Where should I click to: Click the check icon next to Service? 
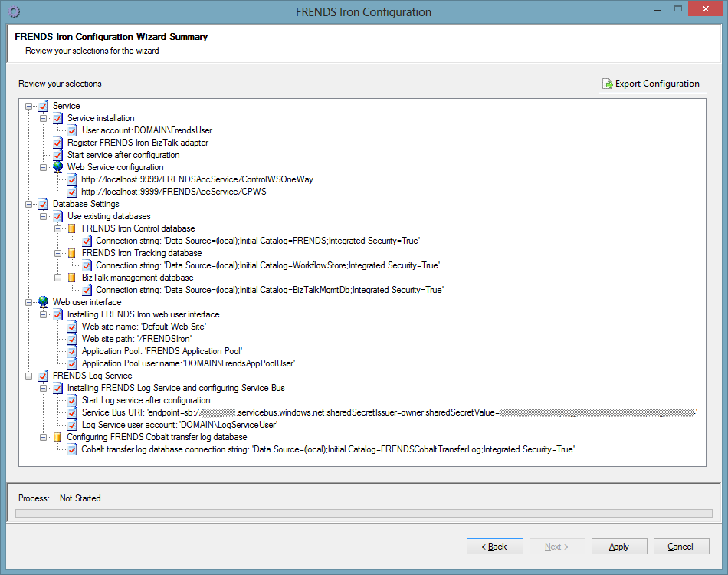[x=43, y=106]
